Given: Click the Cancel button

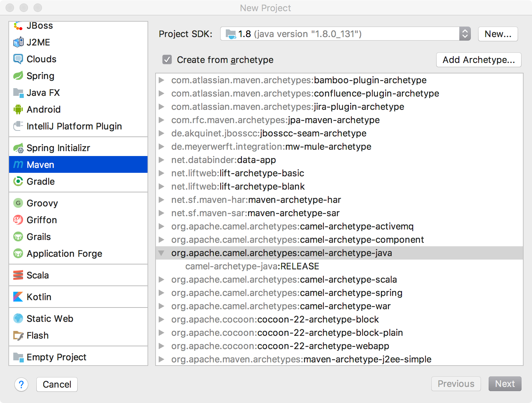Looking at the screenshot, I should [x=57, y=384].
